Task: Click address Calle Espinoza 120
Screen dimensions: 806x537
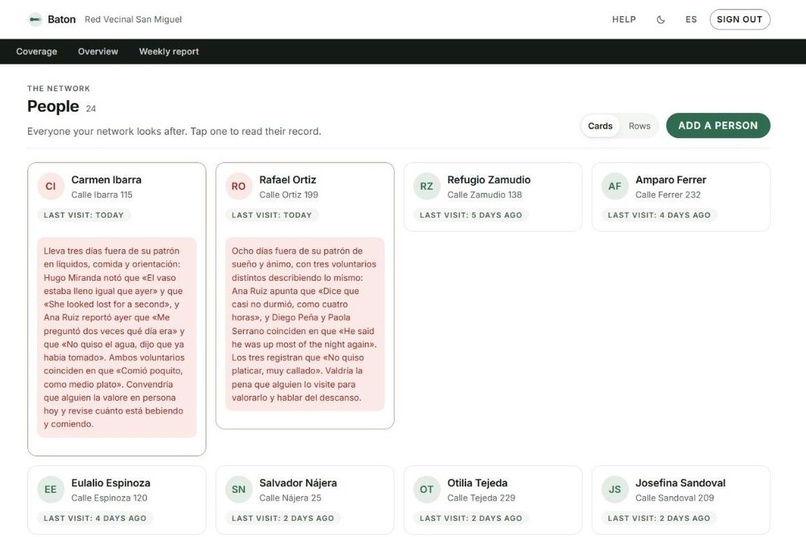Action: 109,498
